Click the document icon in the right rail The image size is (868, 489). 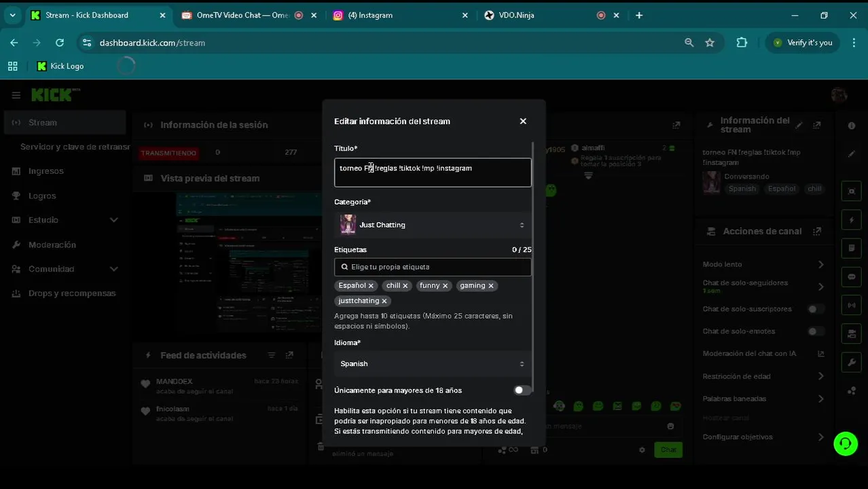pos(852,249)
